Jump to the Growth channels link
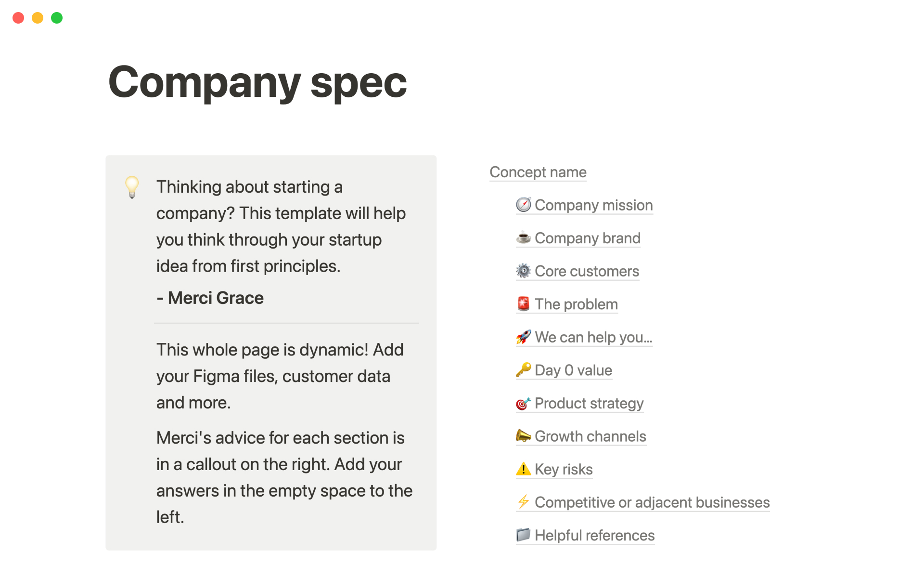Image resolution: width=924 pixels, height=578 pixels. [590, 436]
